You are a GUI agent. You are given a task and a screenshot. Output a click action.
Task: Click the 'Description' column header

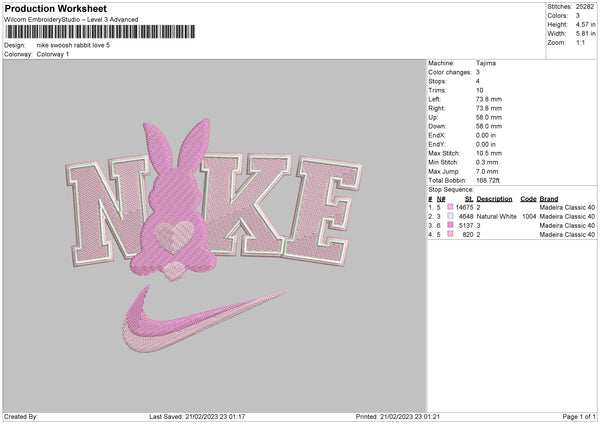coord(494,199)
